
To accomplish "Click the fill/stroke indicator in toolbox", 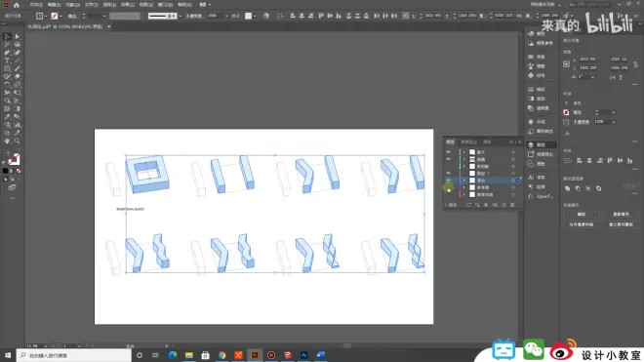I will (x=14, y=159).
